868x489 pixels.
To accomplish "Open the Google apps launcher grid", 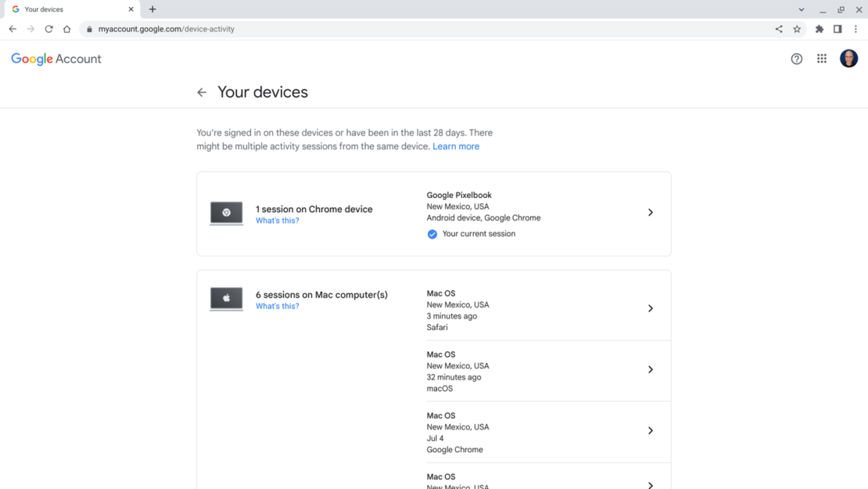I will 822,58.
